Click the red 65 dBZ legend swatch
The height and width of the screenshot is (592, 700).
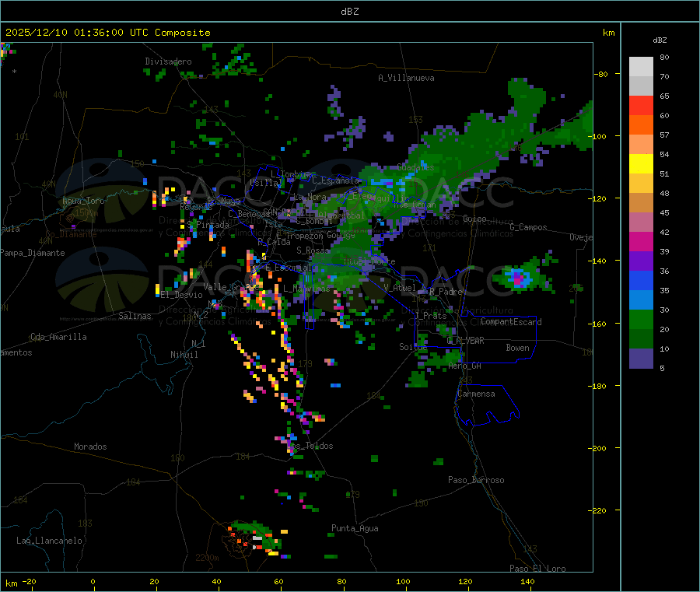641,105
